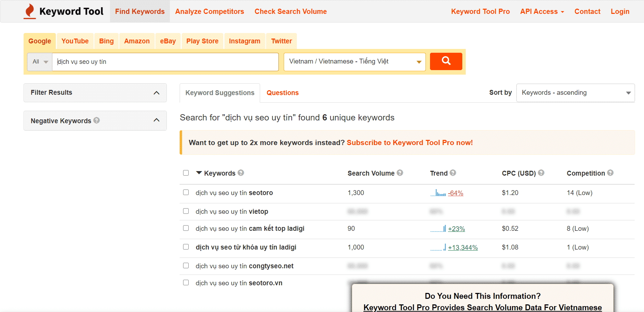Screen dimensions: 644x312
Task: Open trend chart for cam kết top ladigi
Action: [438, 229]
